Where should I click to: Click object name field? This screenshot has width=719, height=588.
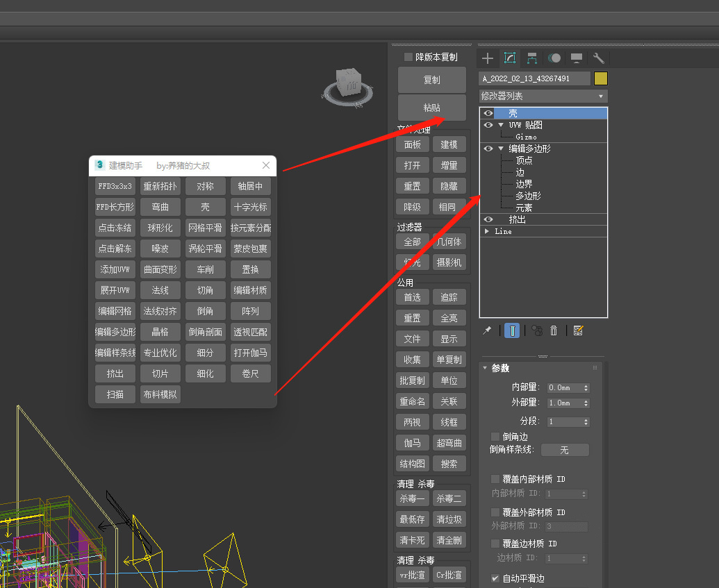534,78
